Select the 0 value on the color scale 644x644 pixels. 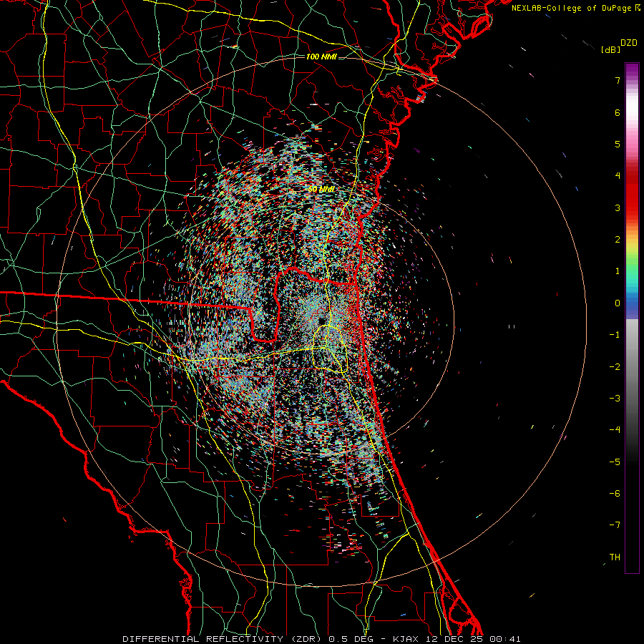[x=618, y=303]
